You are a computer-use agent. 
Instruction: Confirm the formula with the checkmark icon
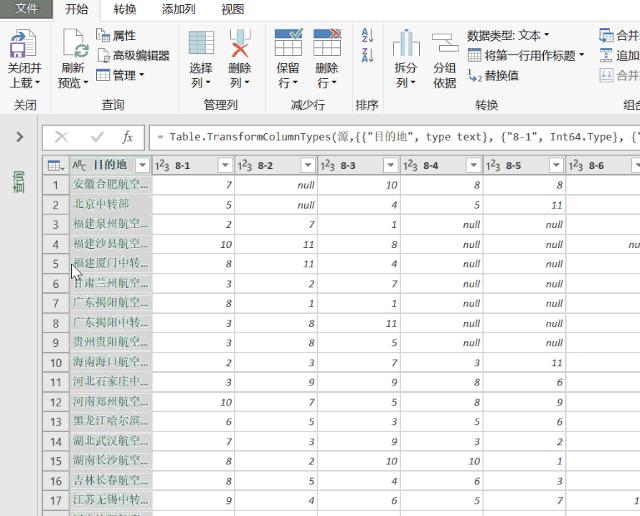click(97, 137)
